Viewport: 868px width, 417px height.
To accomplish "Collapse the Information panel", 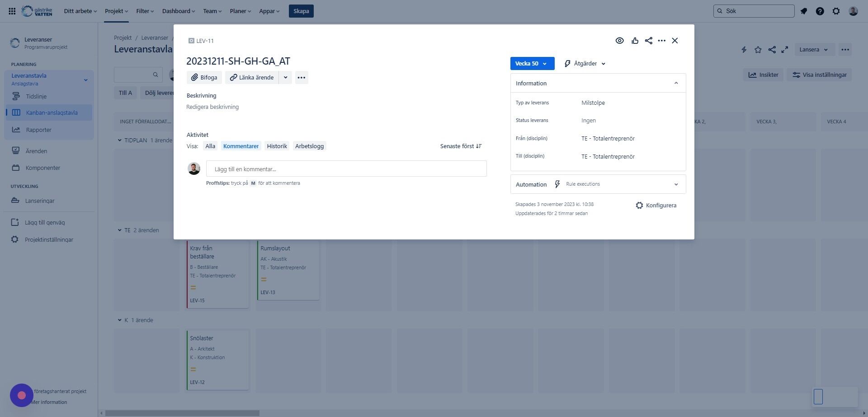I will (x=676, y=83).
